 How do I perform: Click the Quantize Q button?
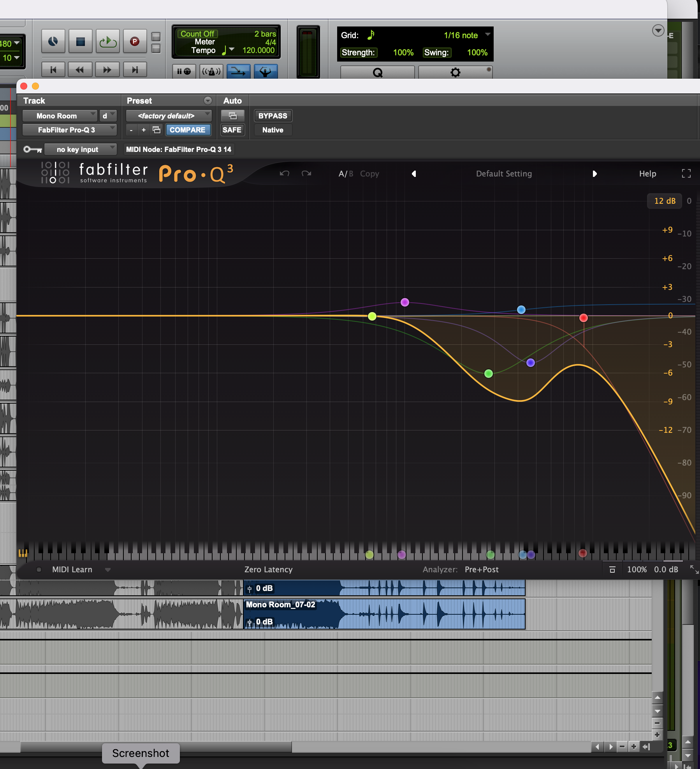coord(377,72)
